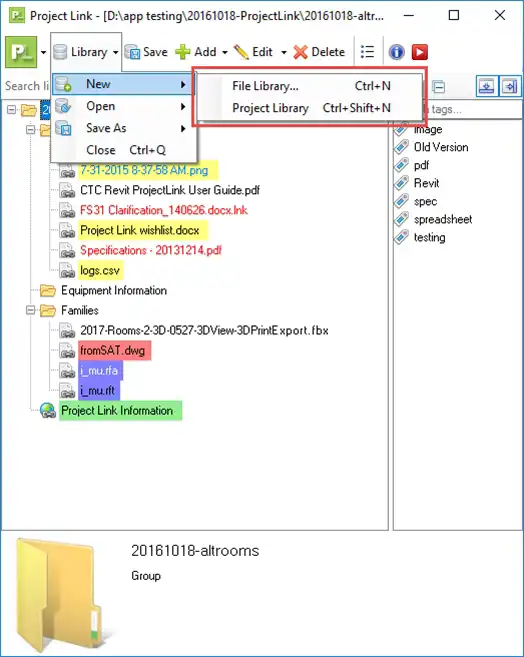Click the bulleted list view icon
Image resolution: width=524 pixels, height=657 pixels.
367,52
